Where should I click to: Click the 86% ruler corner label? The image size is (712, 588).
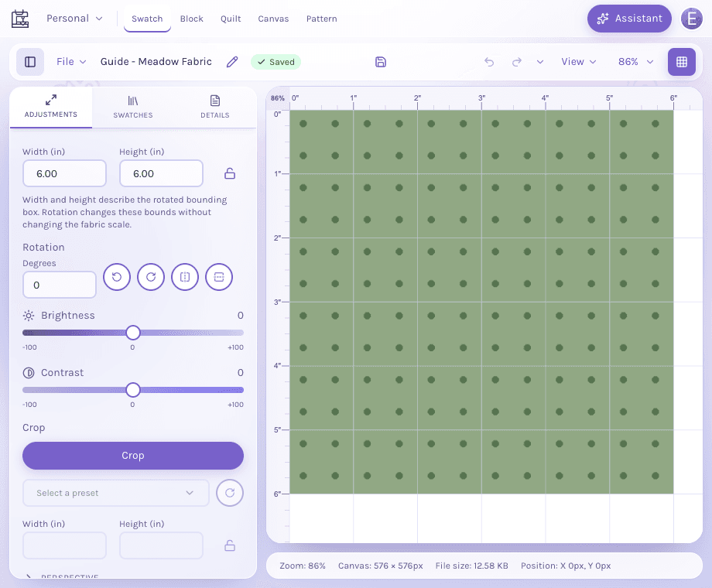click(x=277, y=98)
